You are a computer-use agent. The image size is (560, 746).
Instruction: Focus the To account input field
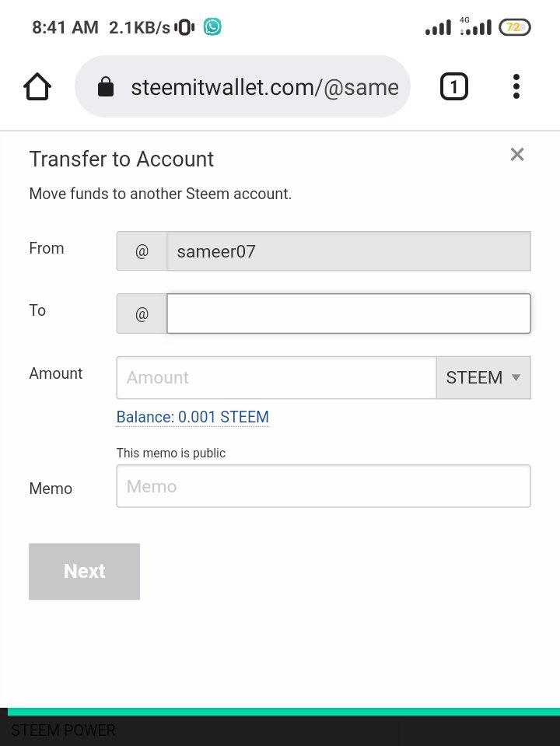pos(348,313)
